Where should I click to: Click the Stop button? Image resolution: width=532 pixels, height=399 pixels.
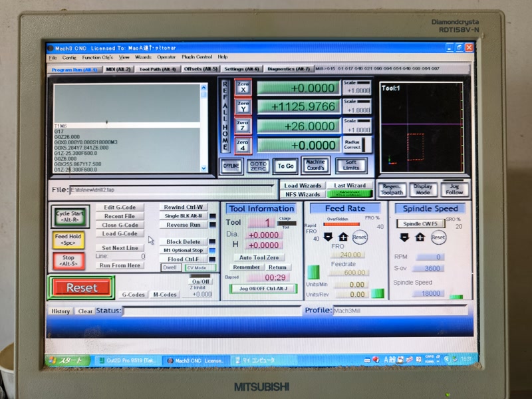(x=68, y=261)
